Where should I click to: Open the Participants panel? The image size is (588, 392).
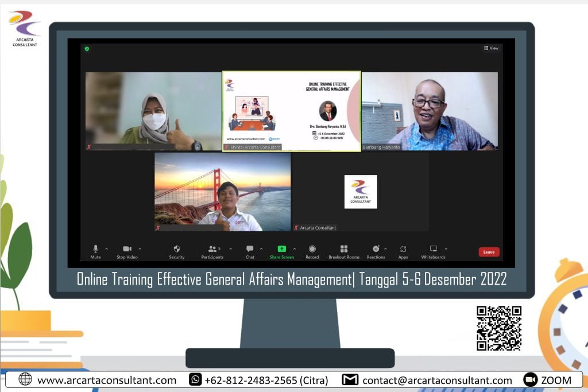click(212, 250)
